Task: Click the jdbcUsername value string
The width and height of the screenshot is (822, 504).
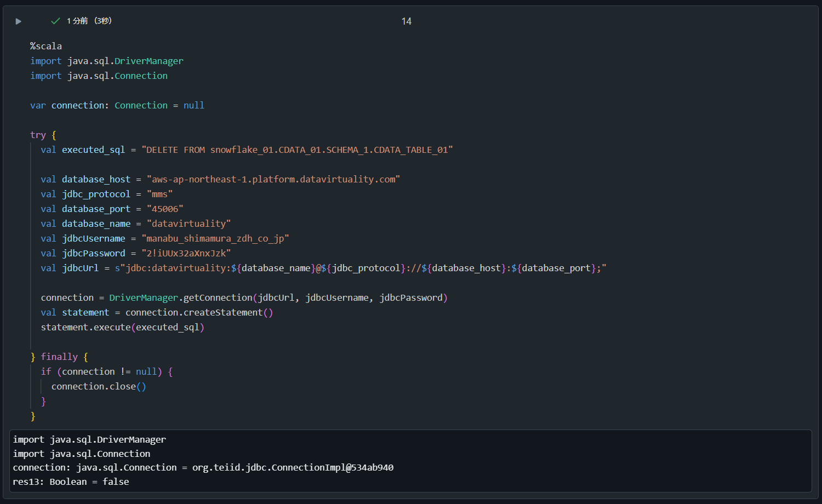Action: (x=215, y=238)
